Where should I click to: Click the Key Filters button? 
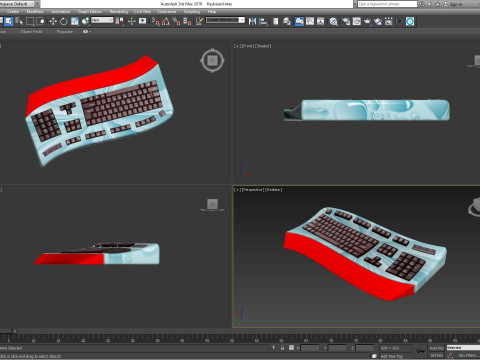[468, 356]
